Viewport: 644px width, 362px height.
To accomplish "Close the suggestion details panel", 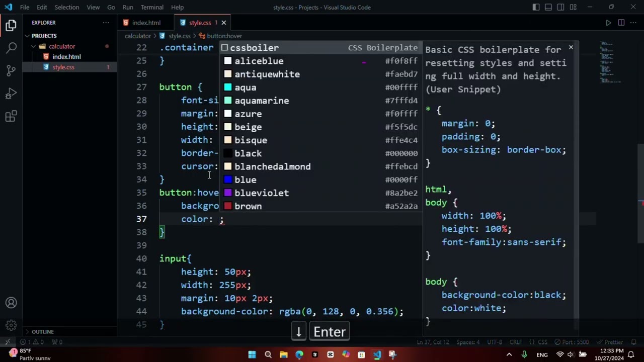I will click(x=571, y=47).
